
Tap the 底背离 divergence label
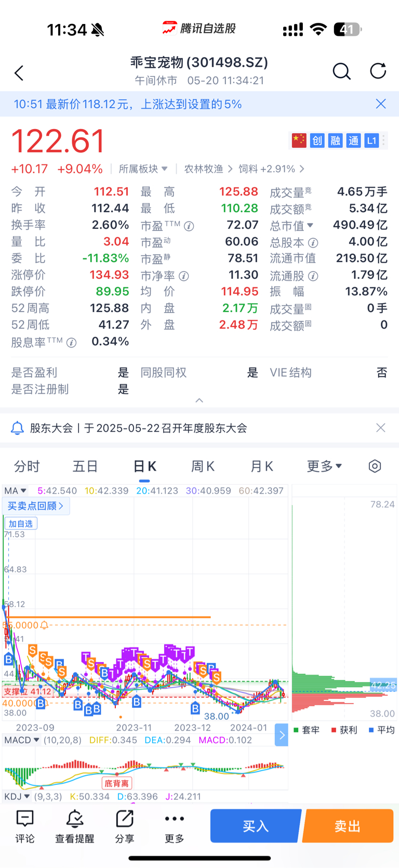click(x=116, y=783)
